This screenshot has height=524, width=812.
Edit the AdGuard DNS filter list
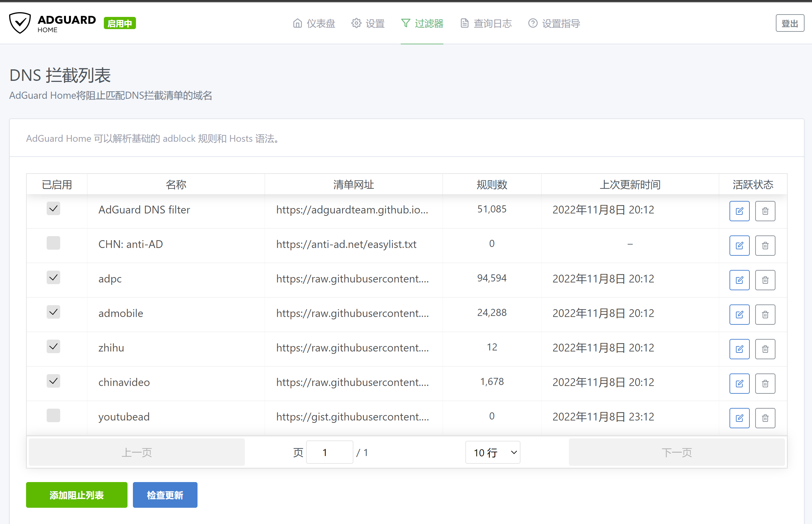[x=739, y=211]
